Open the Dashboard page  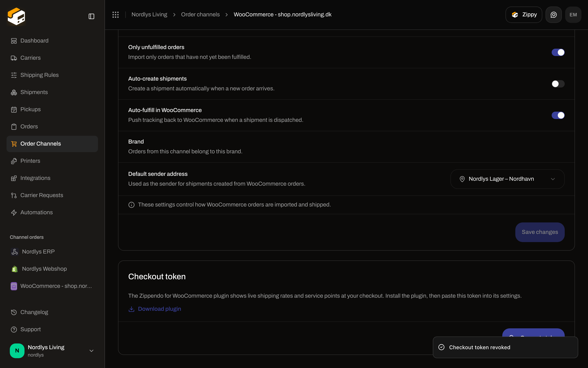pos(52,41)
